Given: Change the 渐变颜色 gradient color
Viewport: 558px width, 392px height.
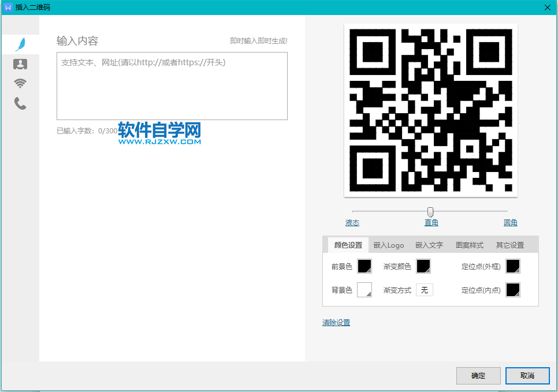Looking at the screenshot, I should [x=424, y=266].
